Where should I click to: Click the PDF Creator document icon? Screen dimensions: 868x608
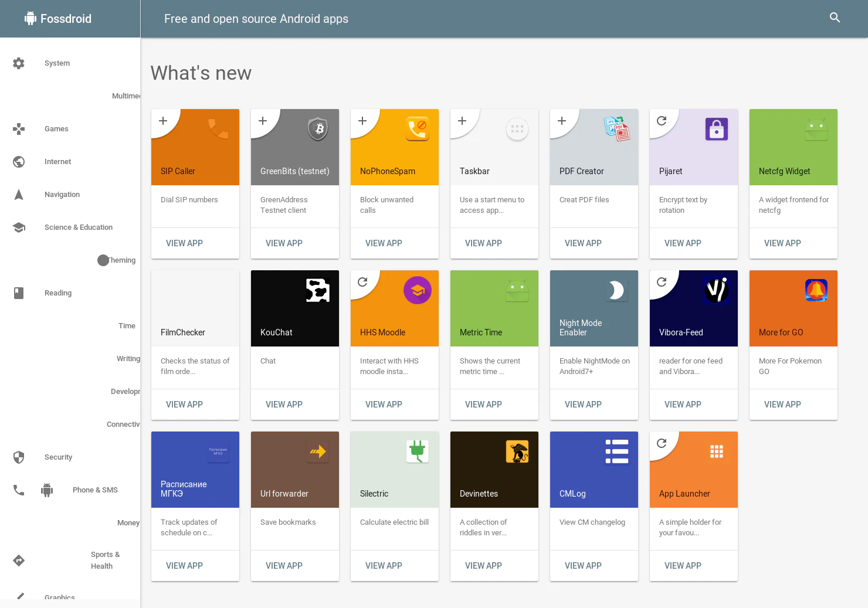[617, 129]
